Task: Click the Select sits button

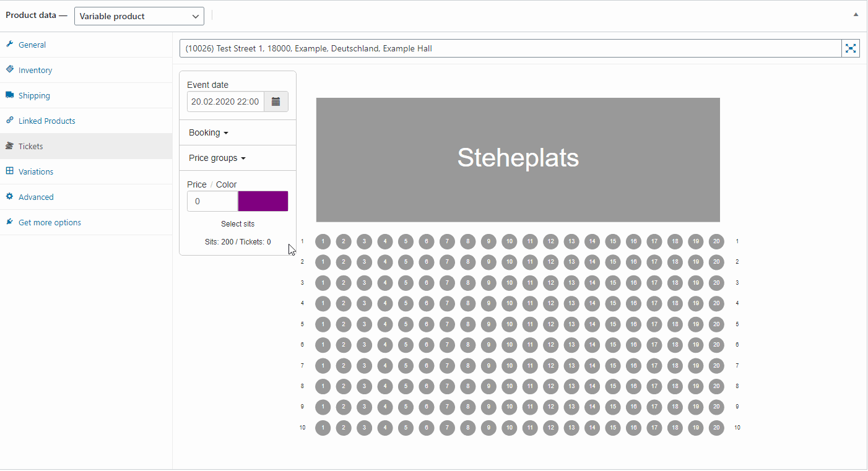Action: tap(238, 224)
